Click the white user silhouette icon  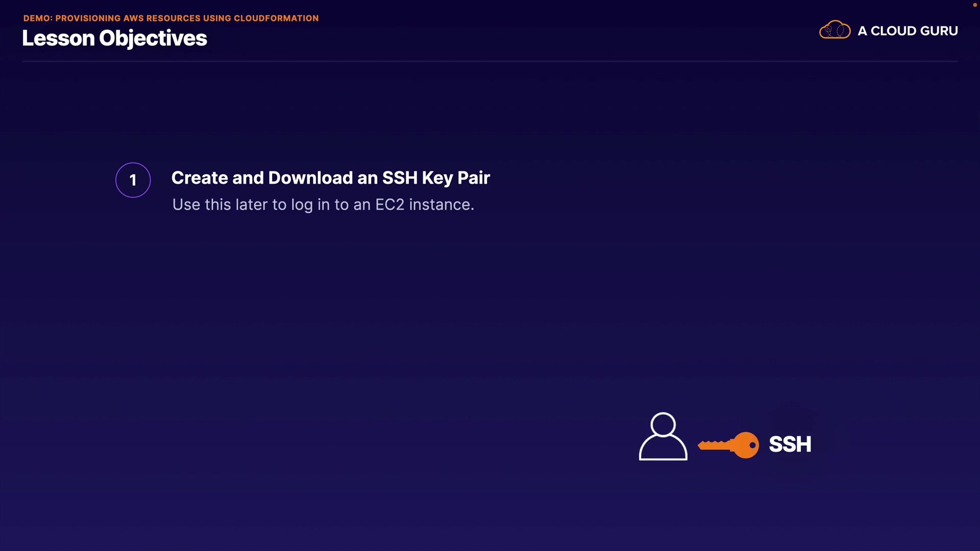click(663, 438)
